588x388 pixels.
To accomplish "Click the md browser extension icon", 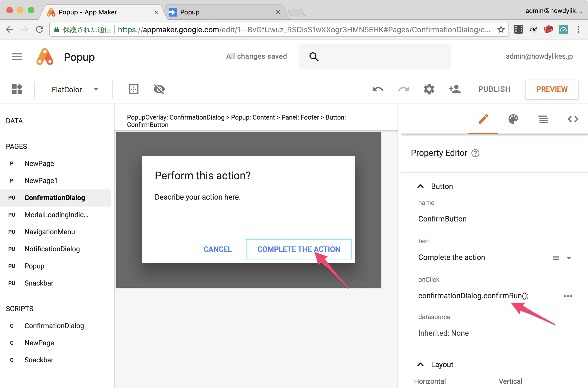I will coord(533,29).
